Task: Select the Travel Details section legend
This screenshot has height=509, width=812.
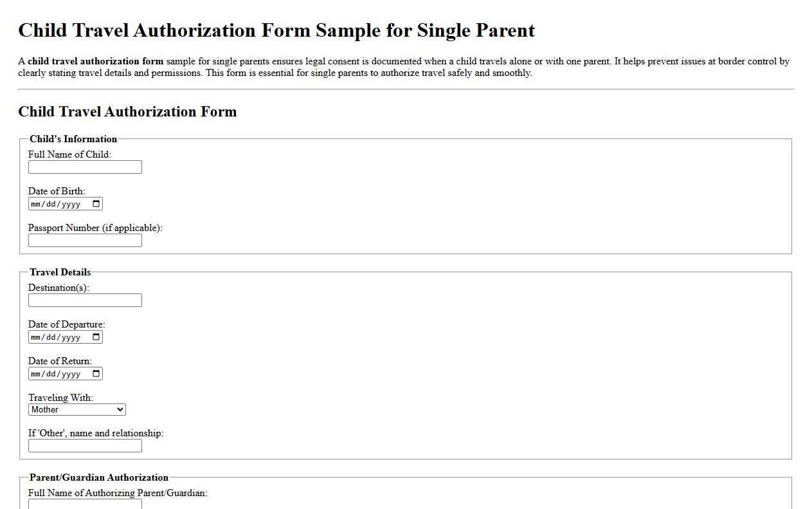Action: 59,272
